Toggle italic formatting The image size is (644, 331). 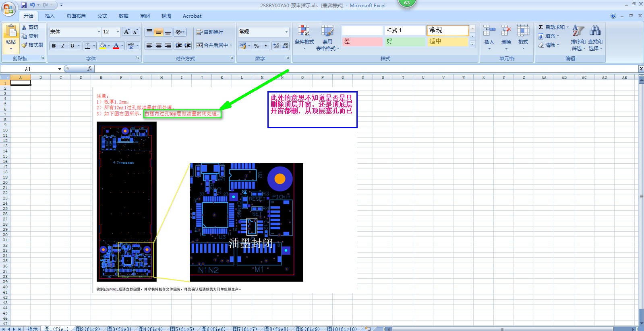pos(63,46)
